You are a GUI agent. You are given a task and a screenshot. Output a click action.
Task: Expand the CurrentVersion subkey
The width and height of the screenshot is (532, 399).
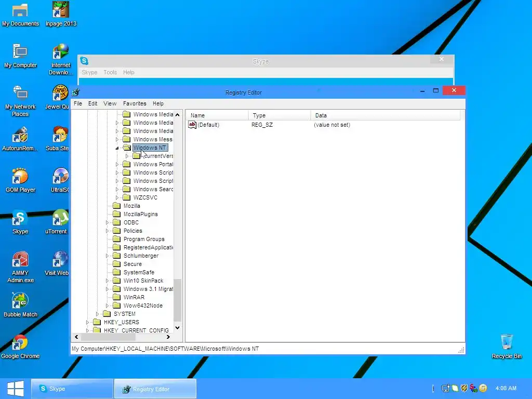(x=127, y=156)
